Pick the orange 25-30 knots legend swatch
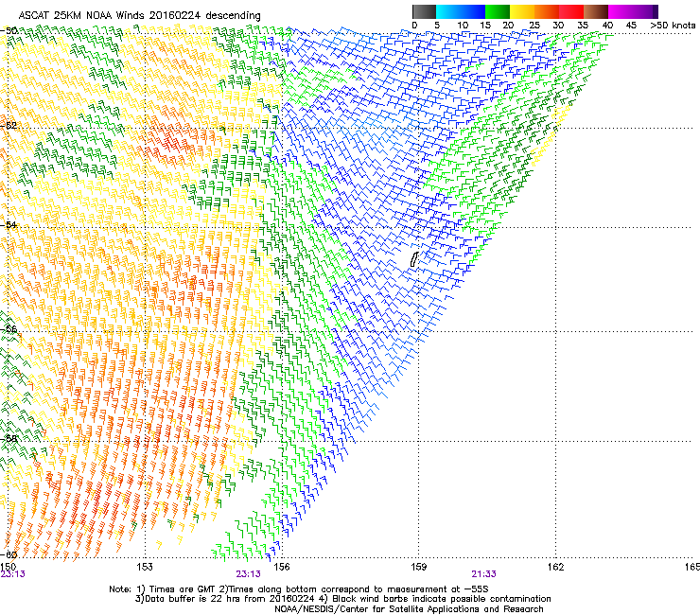 pos(547,11)
